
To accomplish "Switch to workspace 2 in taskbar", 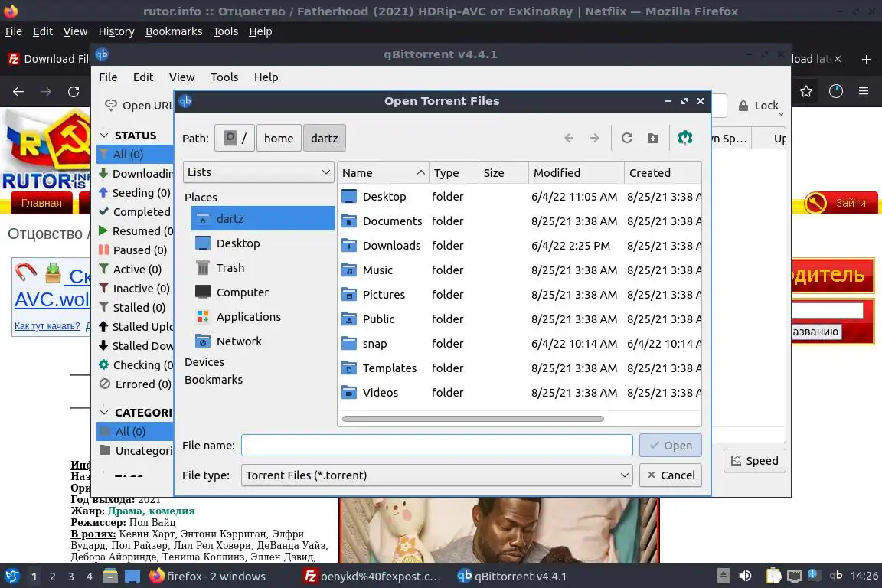I will [52, 577].
